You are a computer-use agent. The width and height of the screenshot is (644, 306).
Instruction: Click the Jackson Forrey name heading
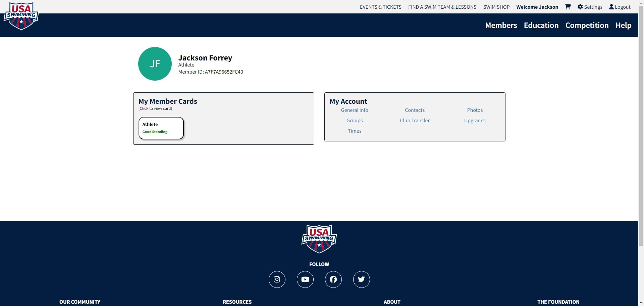pyautogui.click(x=205, y=58)
